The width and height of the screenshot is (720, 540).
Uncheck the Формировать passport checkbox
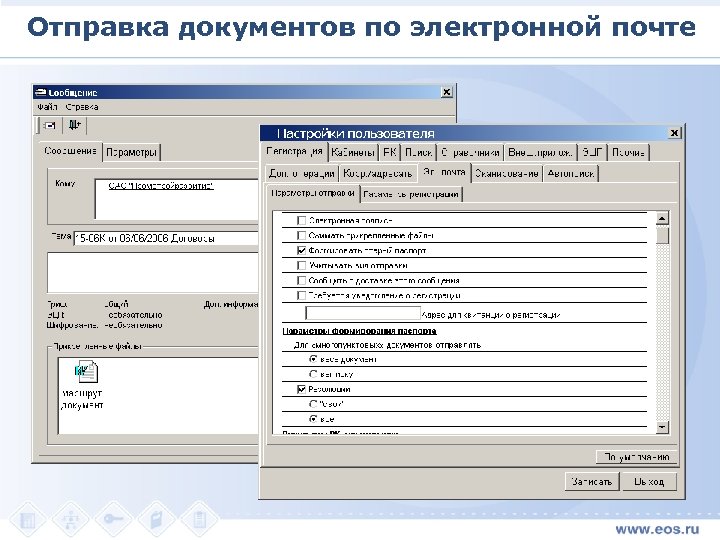pos(301,251)
